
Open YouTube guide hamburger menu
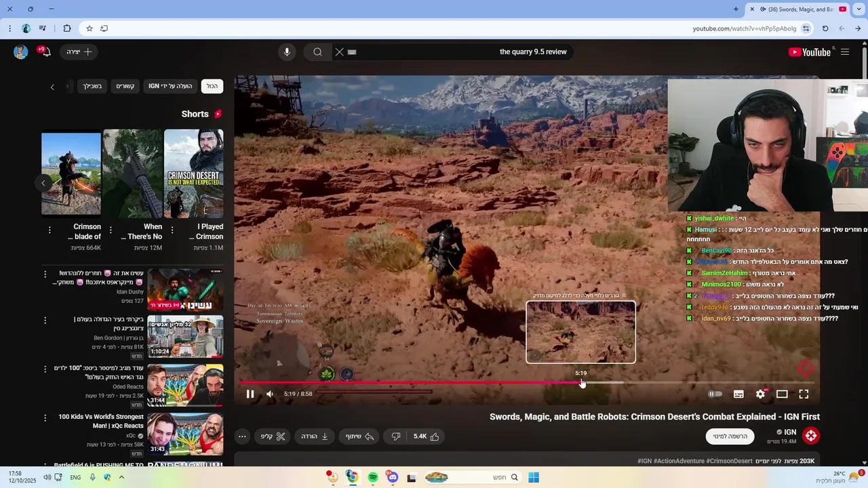845,52
